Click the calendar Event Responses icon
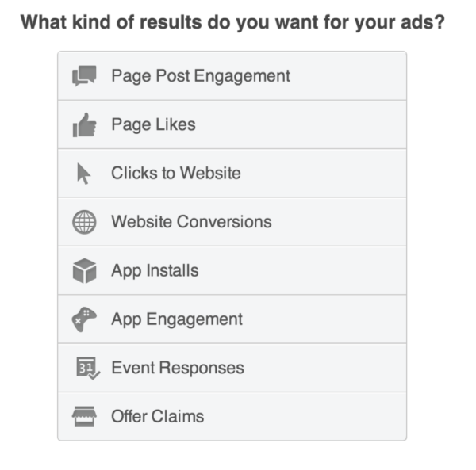 tap(84, 368)
